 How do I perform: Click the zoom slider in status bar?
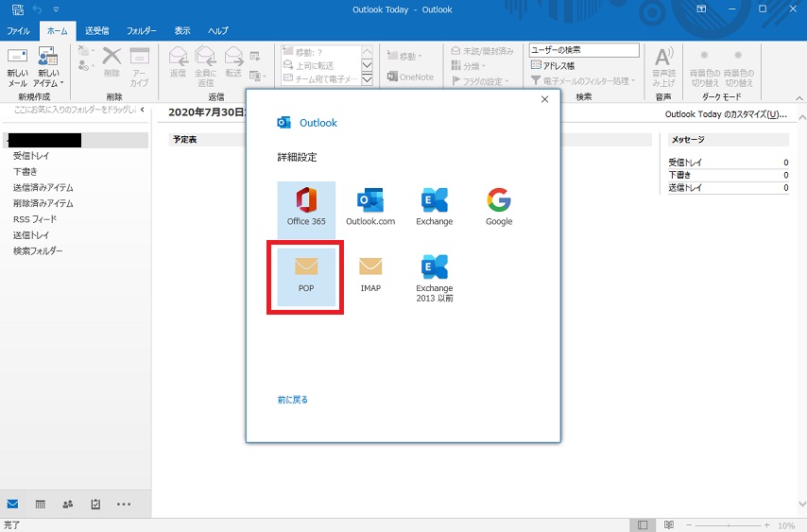tap(730, 524)
